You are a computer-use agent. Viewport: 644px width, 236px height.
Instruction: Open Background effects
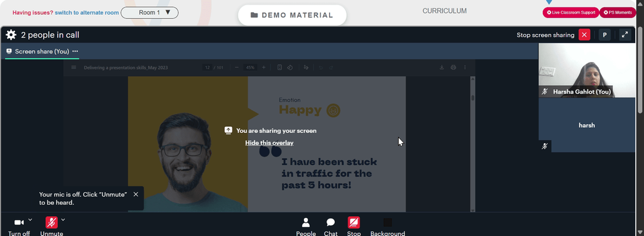388,227
